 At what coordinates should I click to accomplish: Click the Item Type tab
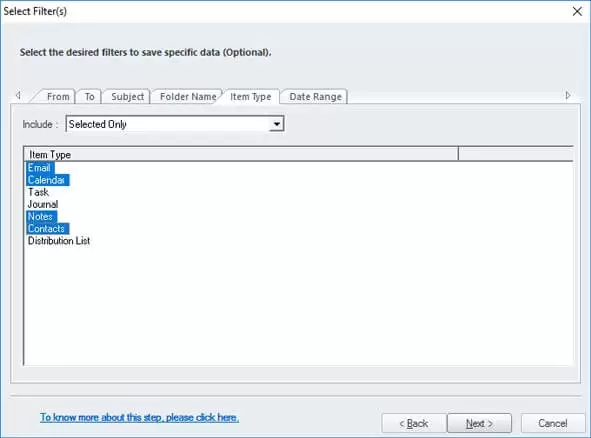[251, 96]
